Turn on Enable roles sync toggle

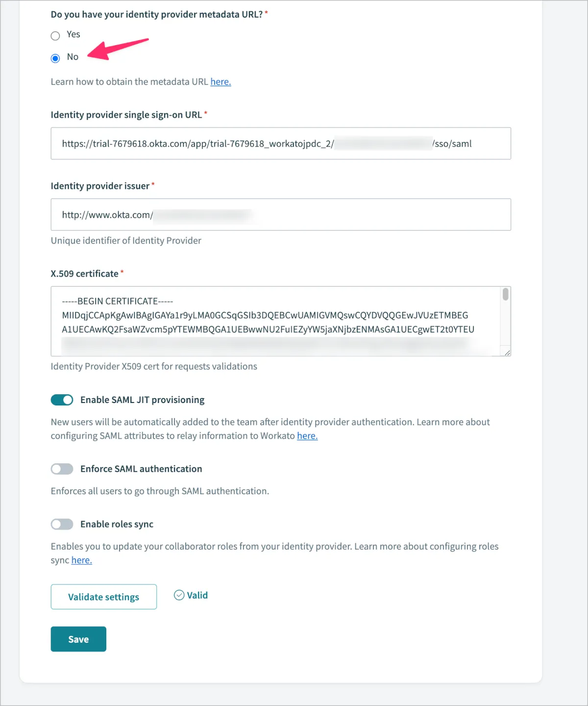tap(62, 525)
